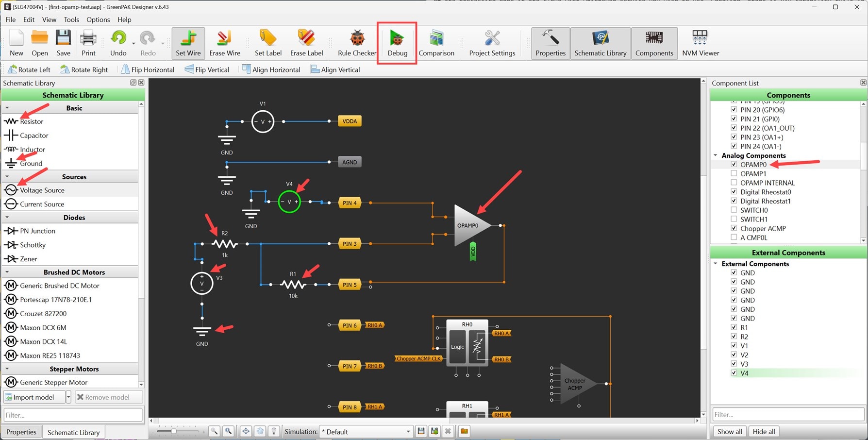This screenshot has width=868, height=440.
Task: Enable the OPAMP1 checkbox
Action: [734, 173]
